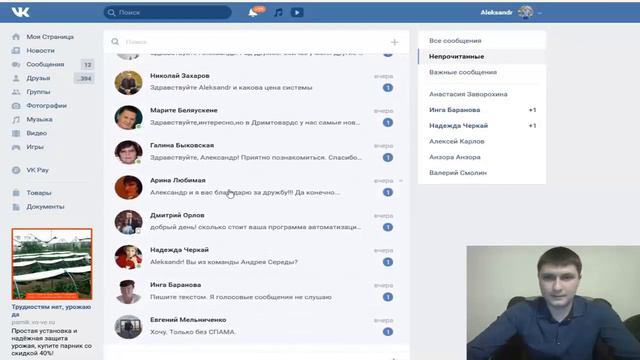Click the chat icon beside Сообщения
This screenshot has width=640, height=360.
point(16,64)
